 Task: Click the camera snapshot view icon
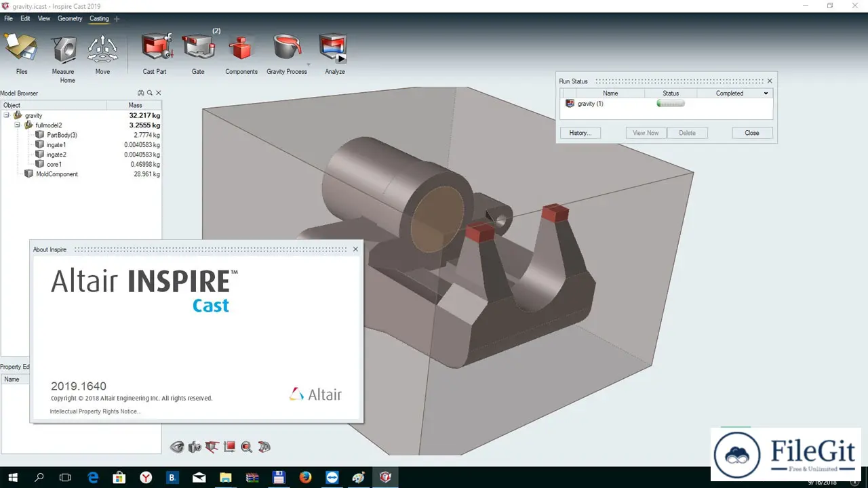pyautogui.click(x=195, y=447)
